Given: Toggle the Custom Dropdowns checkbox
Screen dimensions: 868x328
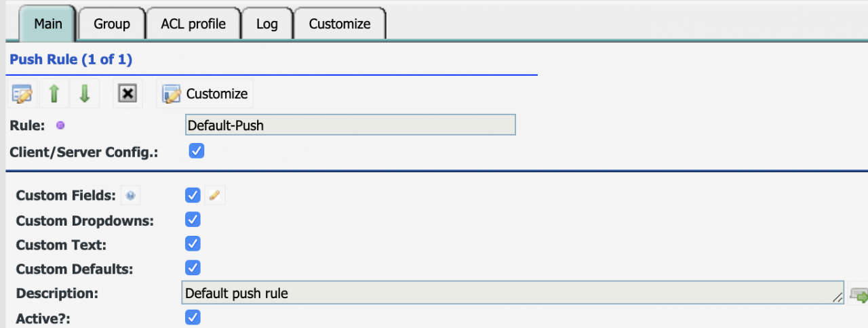Looking at the screenshot, I should point(193,220).
